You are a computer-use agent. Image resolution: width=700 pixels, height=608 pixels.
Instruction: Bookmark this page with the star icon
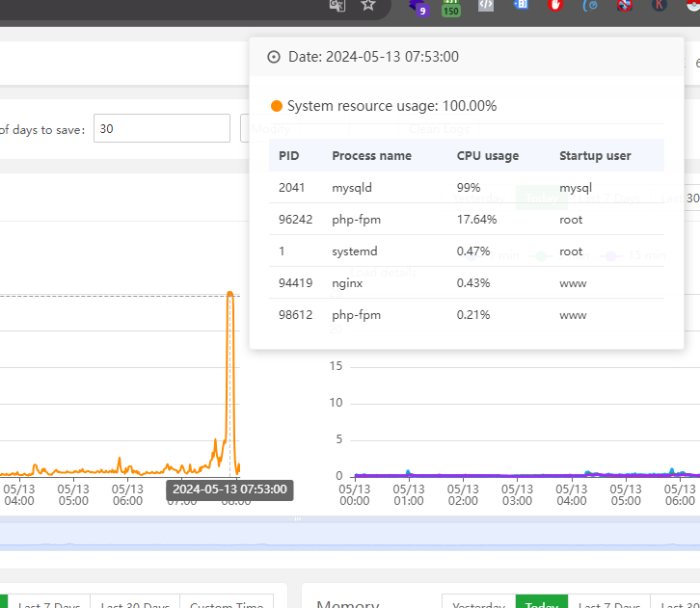[x=368, y=5]
